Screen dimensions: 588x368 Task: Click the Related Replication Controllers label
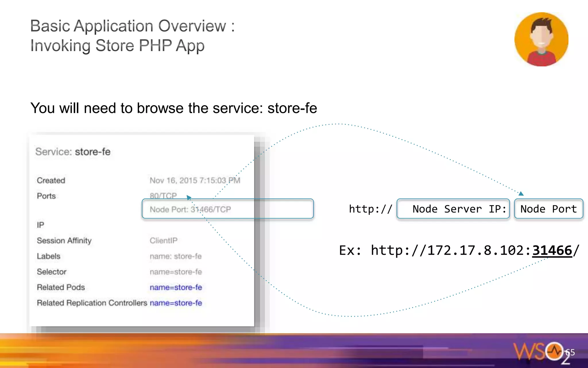92,303
